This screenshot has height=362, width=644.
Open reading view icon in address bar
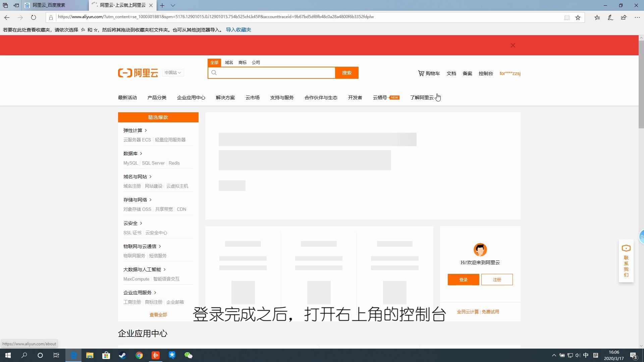click(x=567, y=17)
